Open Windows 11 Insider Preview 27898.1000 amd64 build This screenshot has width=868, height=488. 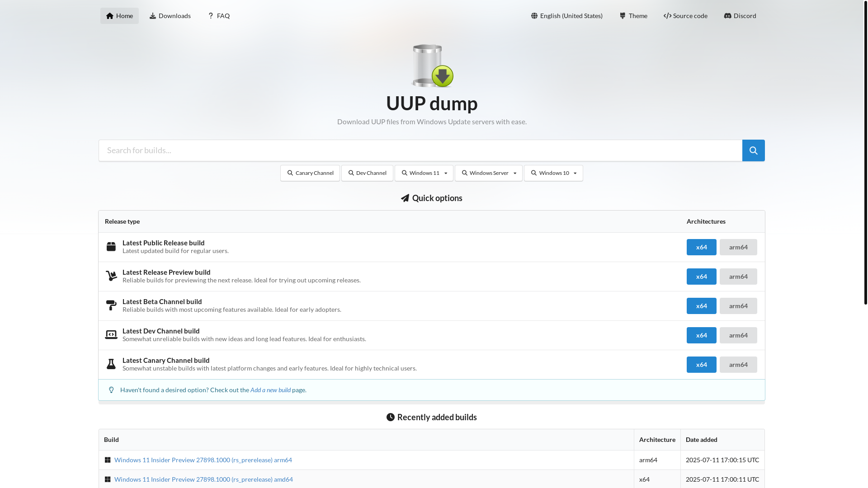203,479
